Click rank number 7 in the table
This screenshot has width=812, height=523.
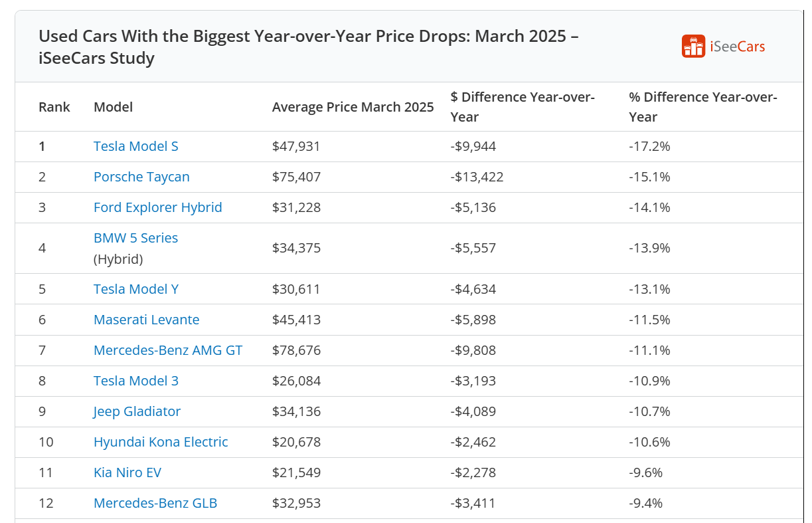tap(42, 350)
